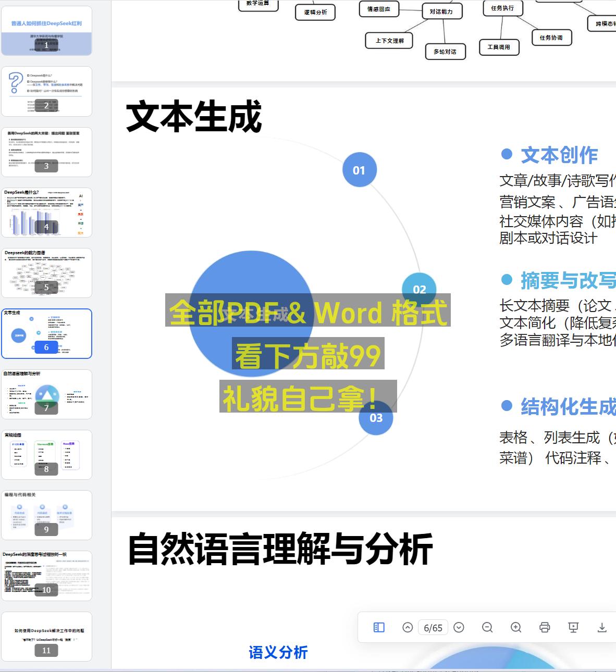Click the line starting 多语言翻译
The height and width of the screenshot is (672, 616).
click(x=558, y=340)
